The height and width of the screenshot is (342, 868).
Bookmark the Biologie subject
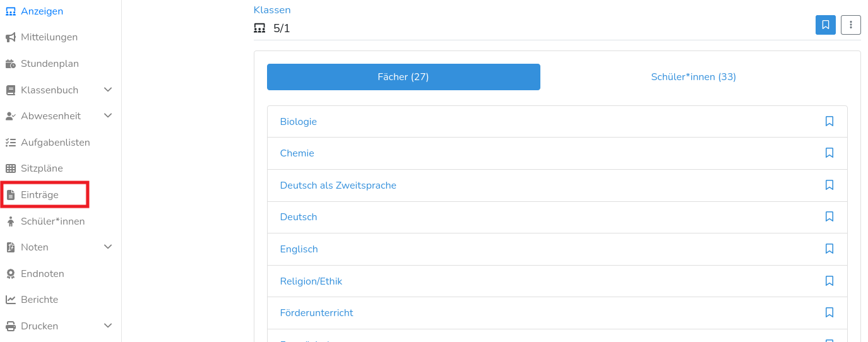pos(829,121)
